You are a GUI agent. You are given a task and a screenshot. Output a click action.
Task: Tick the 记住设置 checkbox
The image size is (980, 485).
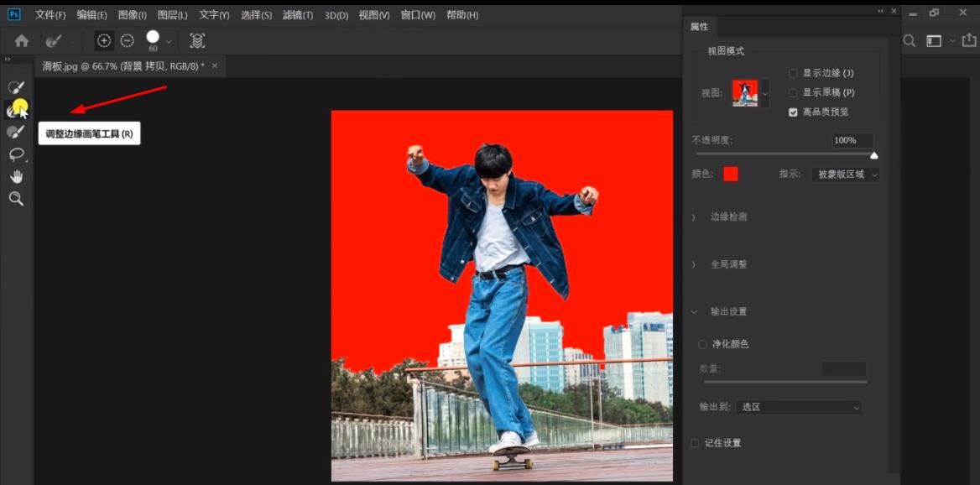pos(695,442)
